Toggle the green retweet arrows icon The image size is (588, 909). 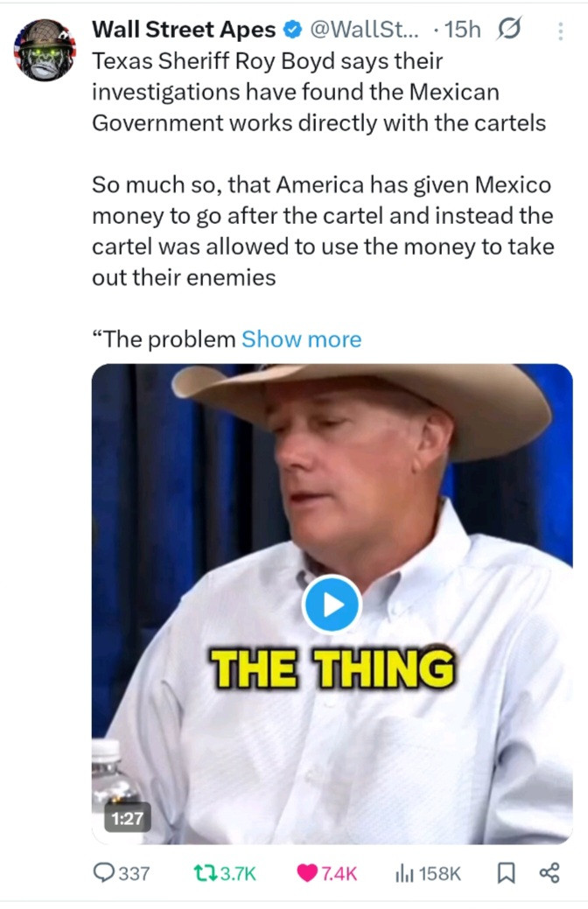204,872
